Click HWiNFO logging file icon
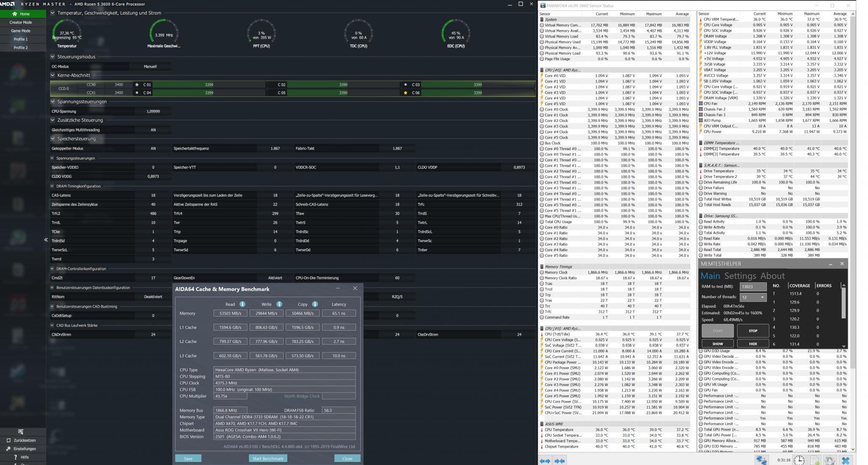This screenshot has width=868, height=465. point(815,460)
